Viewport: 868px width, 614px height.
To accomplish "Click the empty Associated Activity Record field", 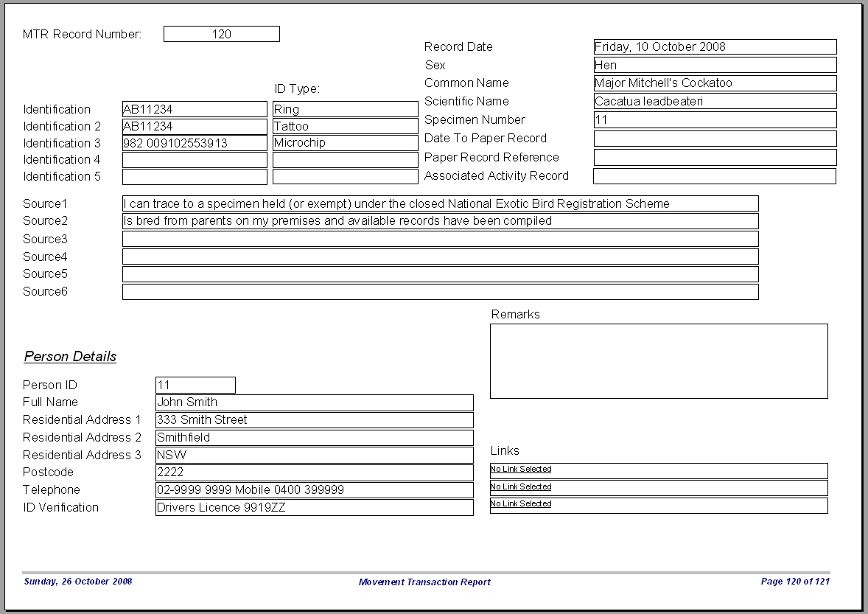I will [715, 176].
